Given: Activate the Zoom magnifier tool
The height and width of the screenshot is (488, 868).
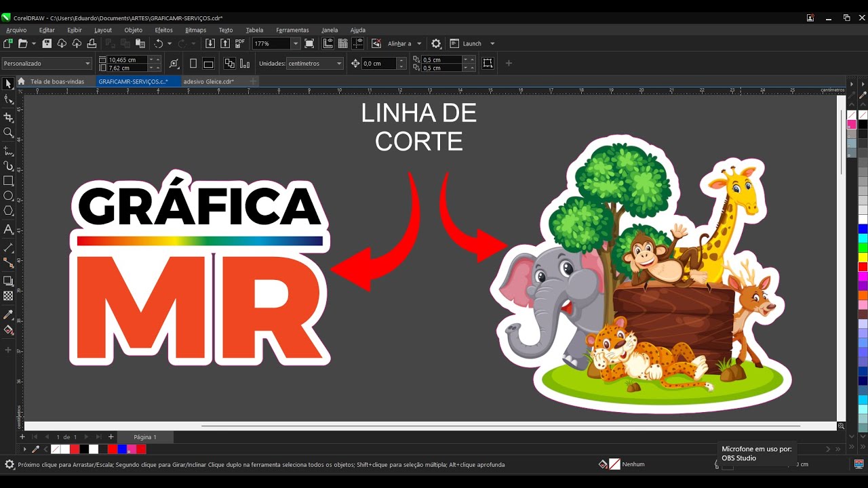Looking at the screenshot, I should (8, 133).
